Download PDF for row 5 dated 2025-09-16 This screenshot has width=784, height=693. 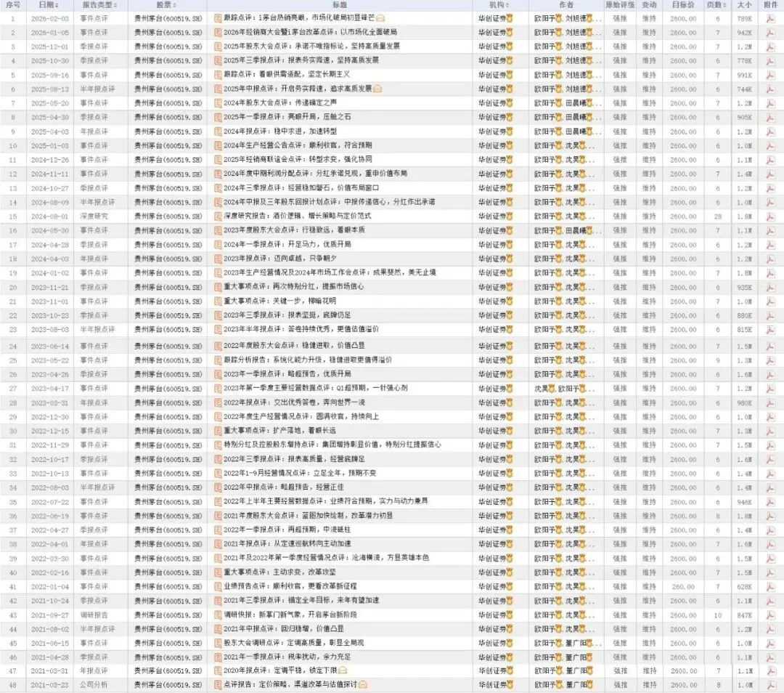tap(770, 75)
